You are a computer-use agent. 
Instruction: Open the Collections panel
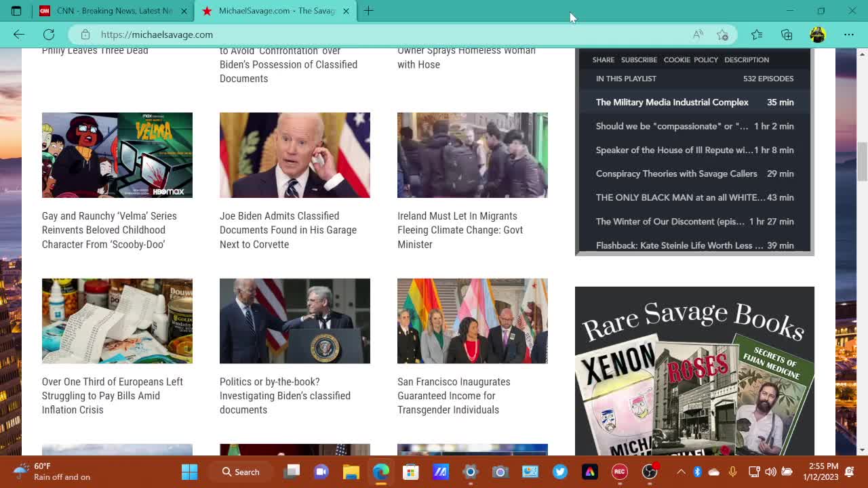787,35
